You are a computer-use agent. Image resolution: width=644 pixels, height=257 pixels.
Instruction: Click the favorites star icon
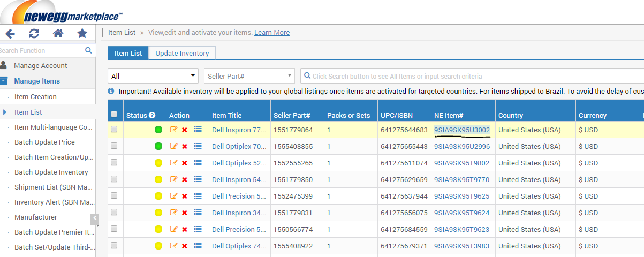pos(82,33)
